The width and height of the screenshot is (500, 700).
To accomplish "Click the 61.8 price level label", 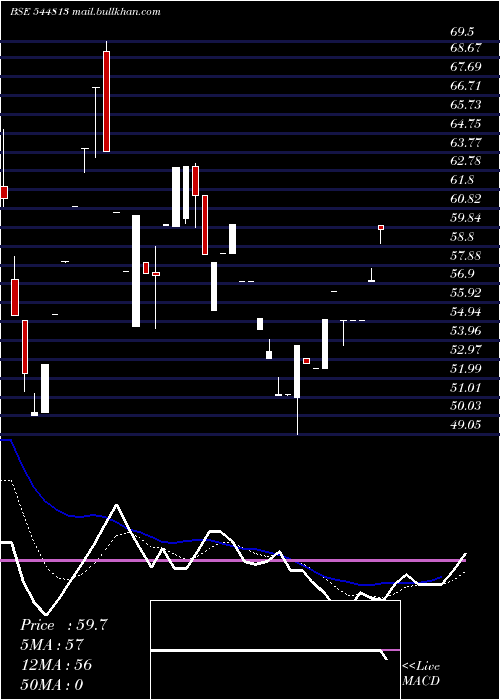I will [462, 180].
